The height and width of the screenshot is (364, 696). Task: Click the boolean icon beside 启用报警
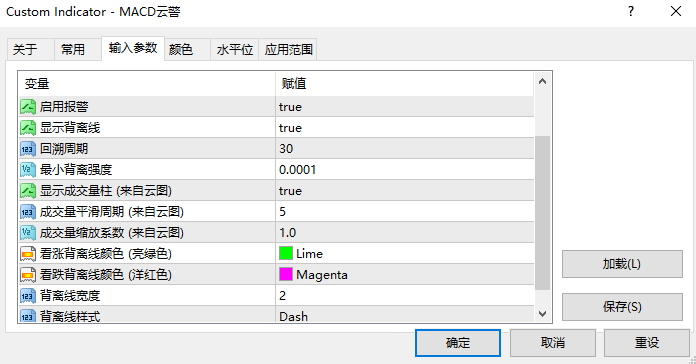pos(28,107)
